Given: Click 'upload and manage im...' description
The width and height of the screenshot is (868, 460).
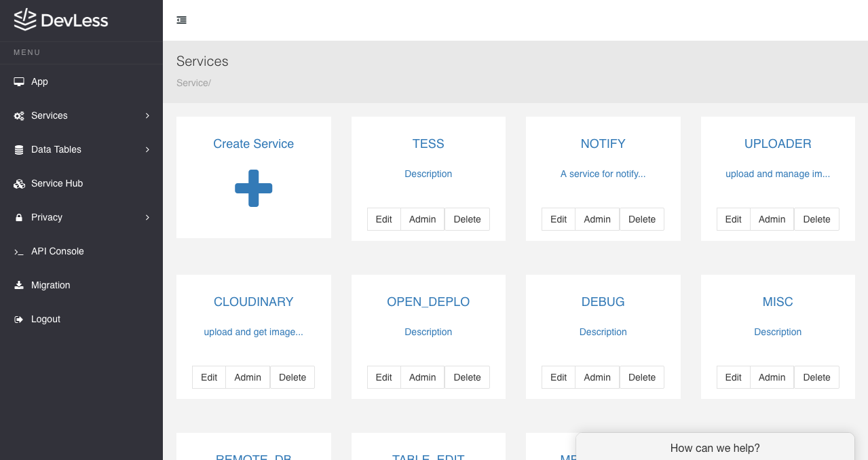Looking at the screenshot, I should coord(778,174).
